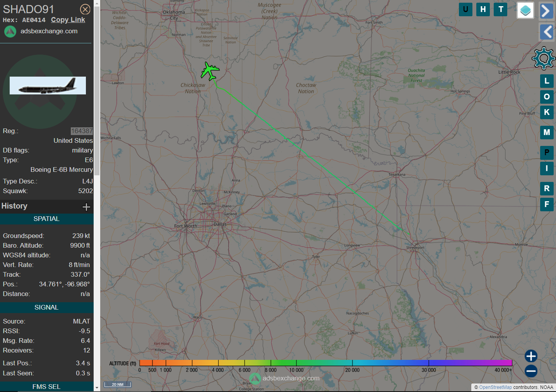Zoom in the map with plus button
The height and width of the screenshot is (392, 556).
pos(531,356)
